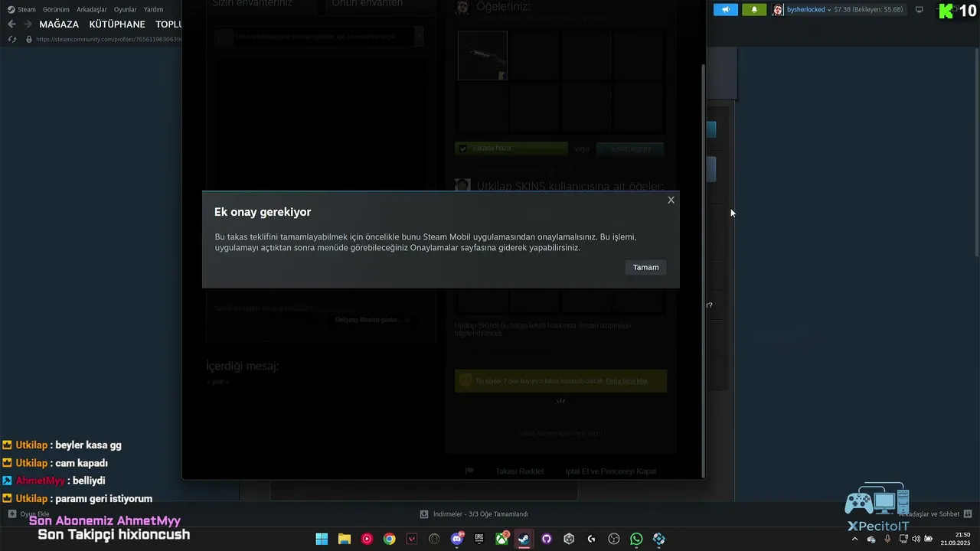Screen dimensions: 980x551
Task: Click the Big Picture mode monitor icon
Action: click(920, 10)
